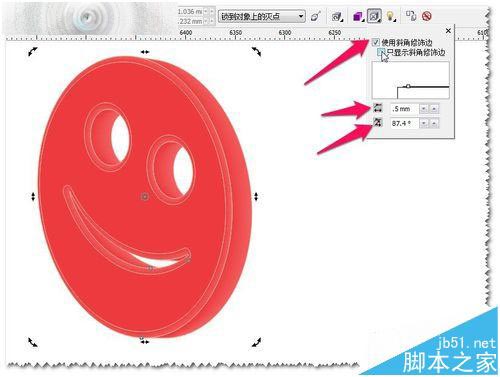Click the bevel depth icon
The width and height of the screenshot is (500, 377).
[x=378, y=108]
